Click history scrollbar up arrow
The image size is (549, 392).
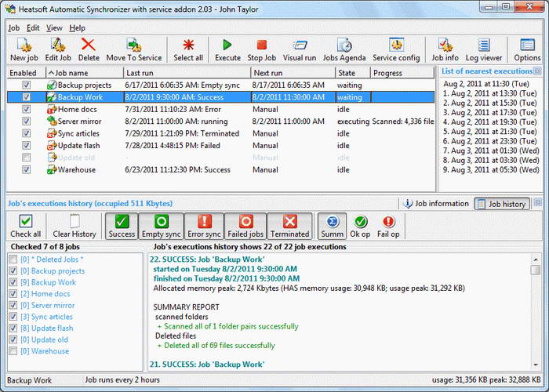[536, 260]
